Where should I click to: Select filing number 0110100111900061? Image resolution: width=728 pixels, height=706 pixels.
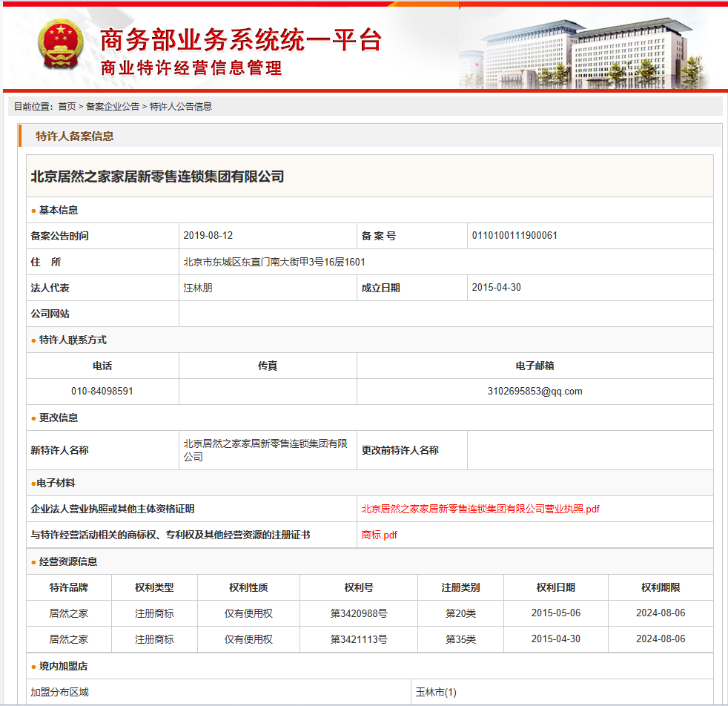pyautogui.click(x=514, y=236)
